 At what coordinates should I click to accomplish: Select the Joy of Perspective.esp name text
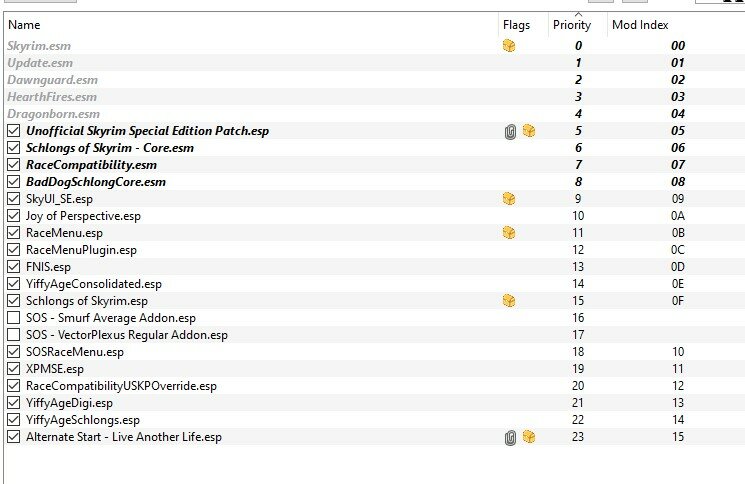tap(83, 216)
